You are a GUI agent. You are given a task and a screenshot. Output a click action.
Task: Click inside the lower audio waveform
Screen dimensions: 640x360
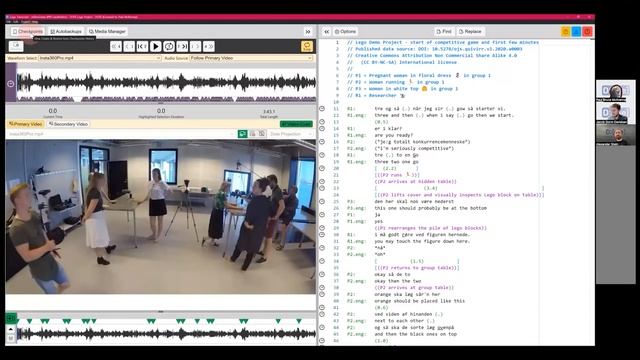click(x=167, y=334)
